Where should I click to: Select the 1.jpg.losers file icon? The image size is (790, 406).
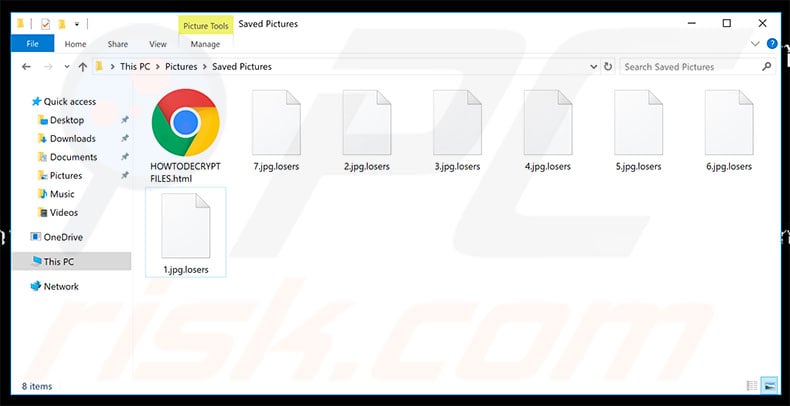point(185,226)
